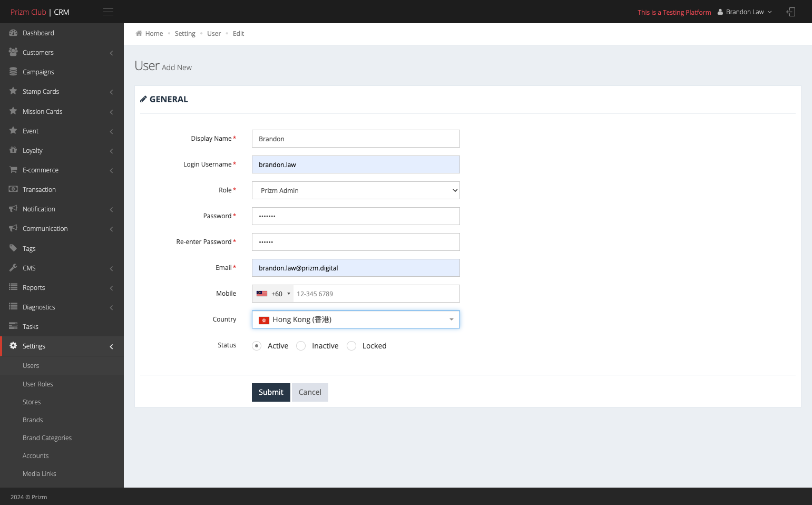The width and height of the screenshot is (812, 505).
Task: Click the Campaigns stack icon
Action: (x=13, y=72)
